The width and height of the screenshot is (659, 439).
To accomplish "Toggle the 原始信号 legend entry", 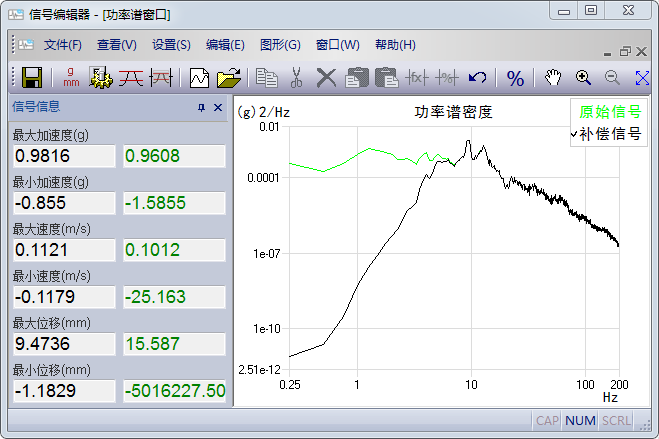I will click(610, 112).
